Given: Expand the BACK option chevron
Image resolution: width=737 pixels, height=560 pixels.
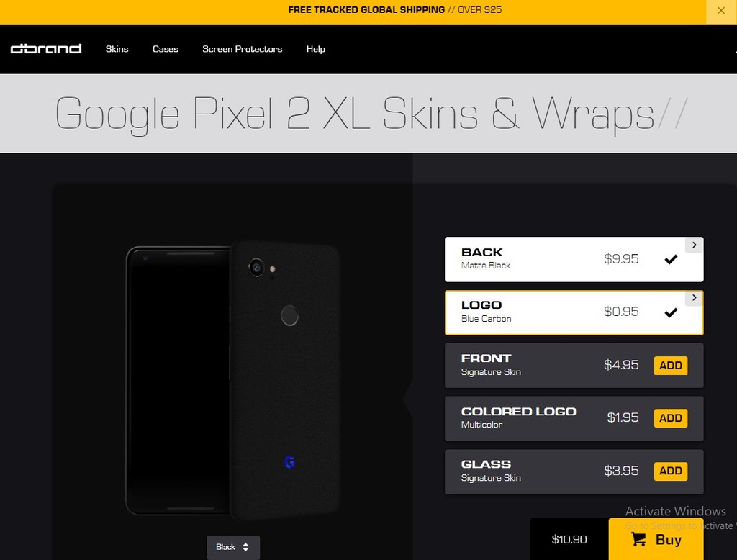Looking at the screenshot, I should coord(695,245).
